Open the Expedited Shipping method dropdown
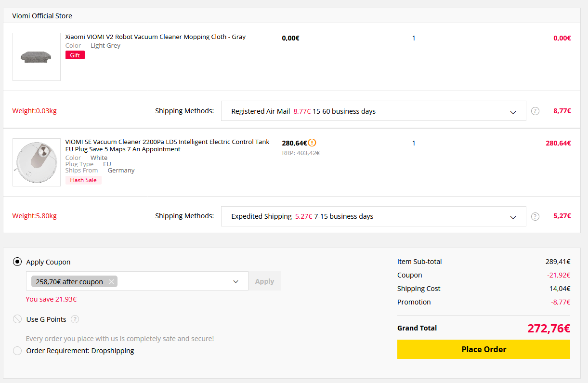The height and width of the screenshot is (383, 588). point(373,216)
